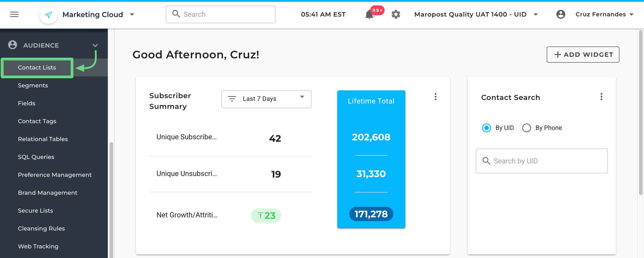Open the Maropost Quality UAT account dropdown
Image resolution: width=644 pixels, height=258 pixels.
pyautogui.click(x=536, y=15)
